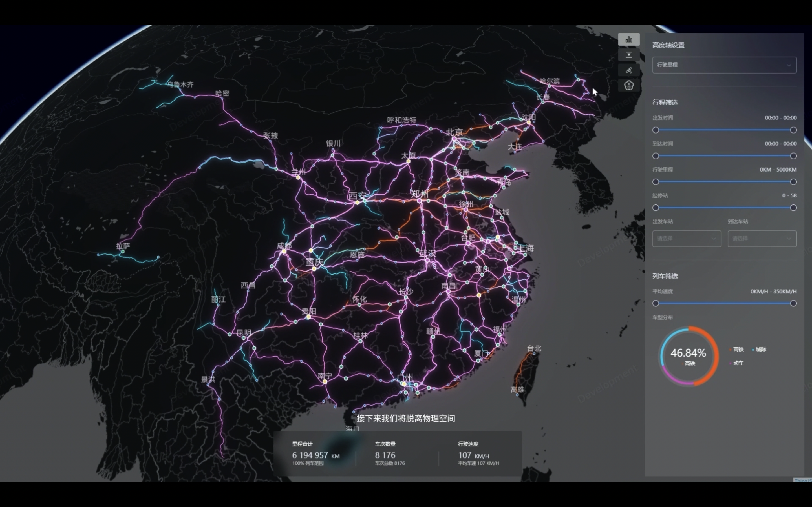Click the Shanghai city label on map
This screenshot has height=507, width=812.
pyautogui.click(x=526, y=248)
